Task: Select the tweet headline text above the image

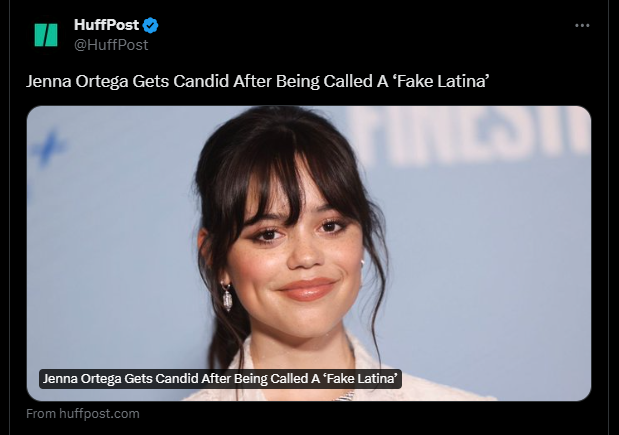Action: pos(258,81)
